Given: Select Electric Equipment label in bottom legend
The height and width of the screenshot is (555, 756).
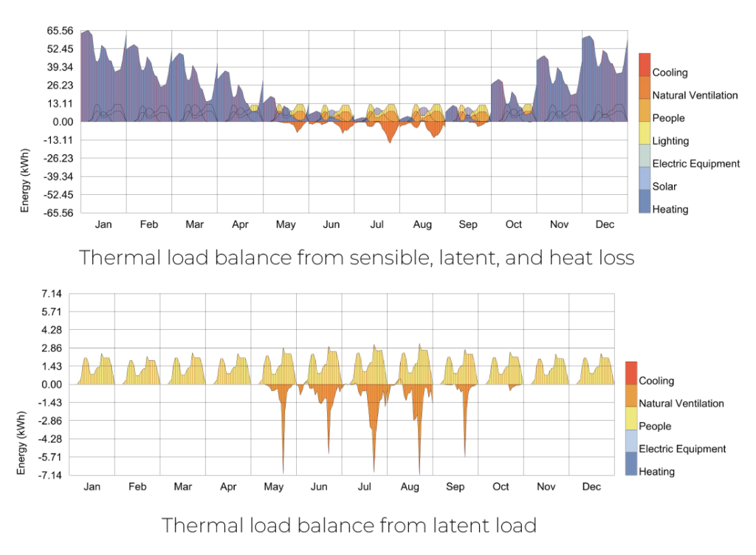Looking at the screenshot, I should [x=682, y=449].
